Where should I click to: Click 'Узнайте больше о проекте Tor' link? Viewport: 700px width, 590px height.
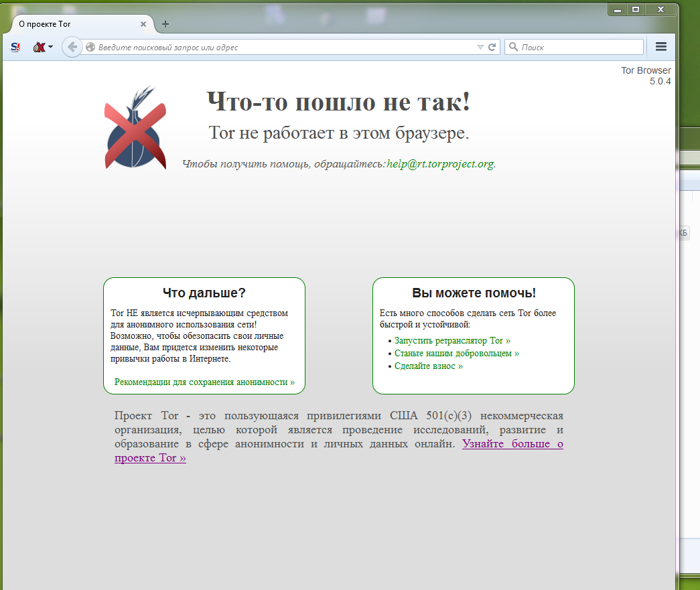(x=512, y=444)
